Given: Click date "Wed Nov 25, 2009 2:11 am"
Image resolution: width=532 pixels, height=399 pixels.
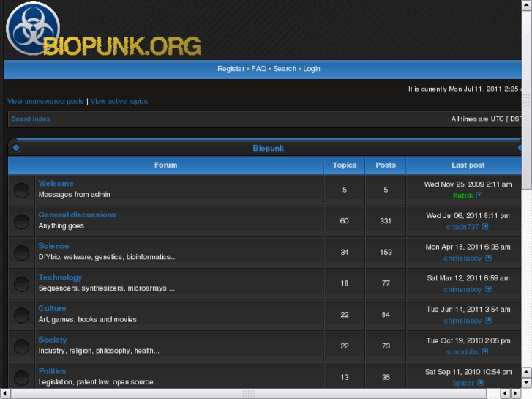Looking at the screenshot, I should [x=468, y=184].
